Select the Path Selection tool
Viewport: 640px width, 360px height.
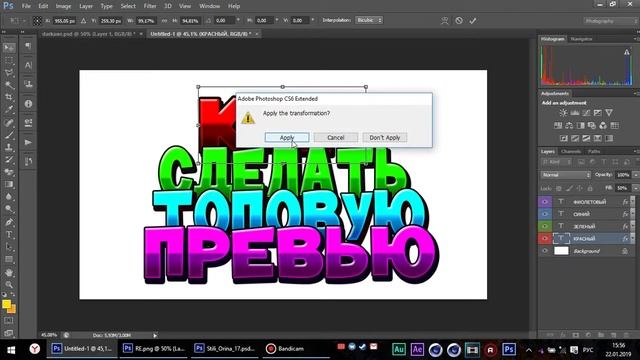pos(9,247)
